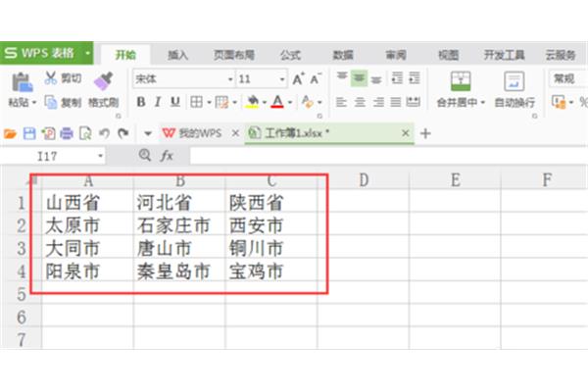The width and height of the screenshot is (588, 392).
Task: Align text right
Action: click(x=378, y=102)
